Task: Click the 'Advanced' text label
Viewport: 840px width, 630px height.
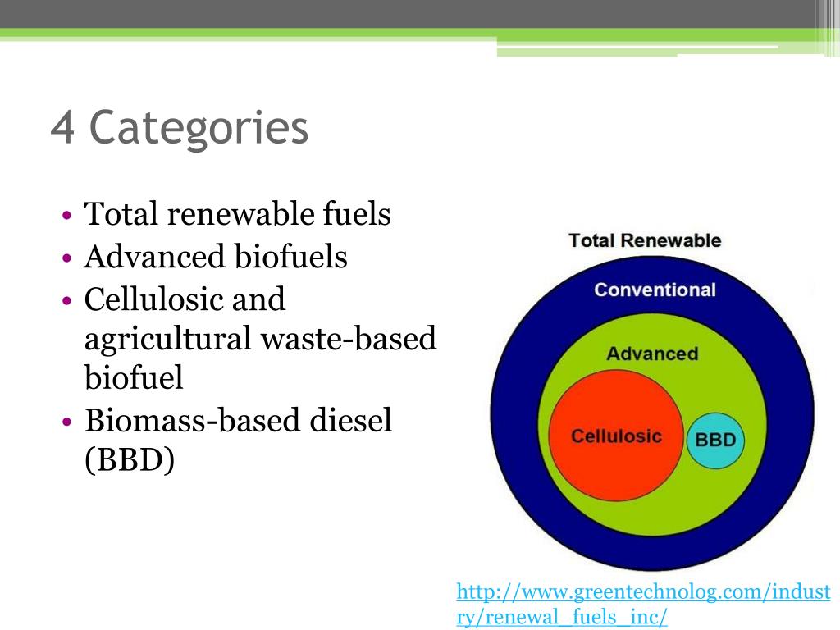Action: [x=652, y=354]
